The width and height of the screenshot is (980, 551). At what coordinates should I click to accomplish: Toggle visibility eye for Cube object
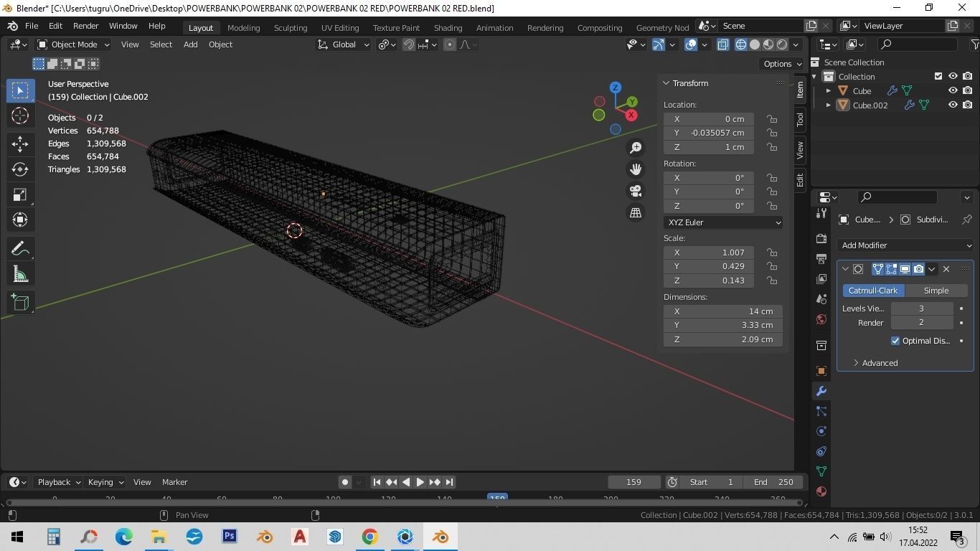[x=953, y=90]
